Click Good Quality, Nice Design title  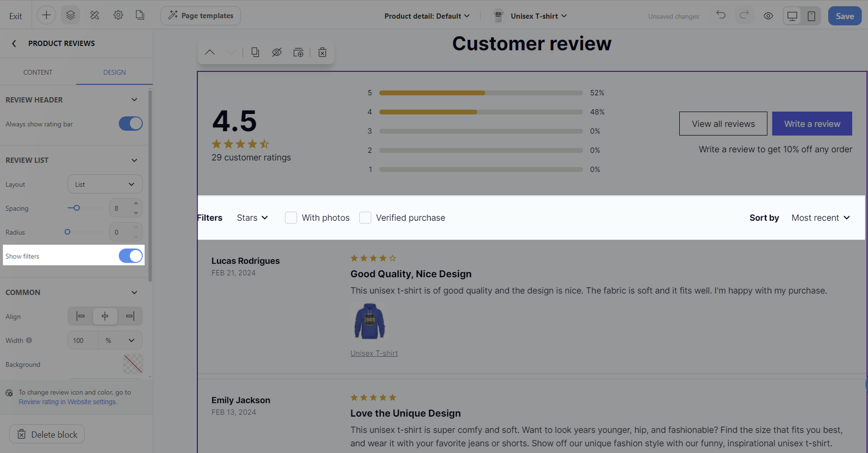[x=411, y=274]
